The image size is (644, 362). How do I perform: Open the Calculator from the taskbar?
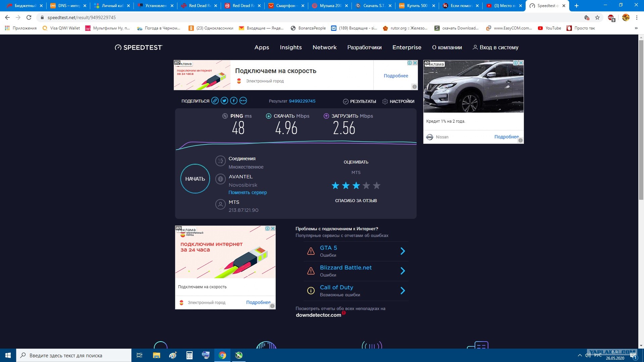189,355
